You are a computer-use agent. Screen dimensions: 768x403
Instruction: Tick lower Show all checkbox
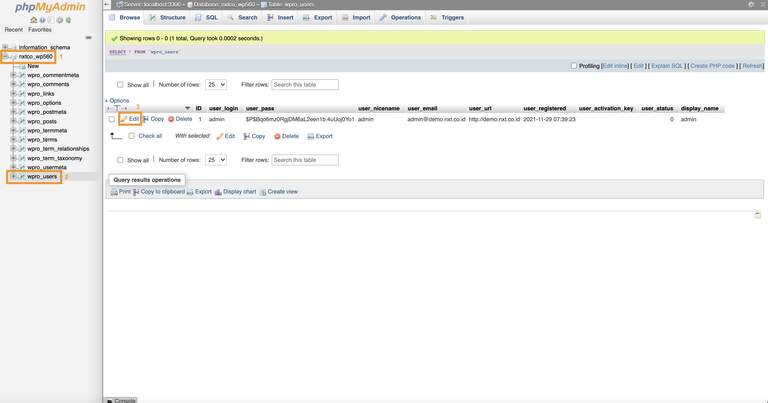tap(120, 160)
